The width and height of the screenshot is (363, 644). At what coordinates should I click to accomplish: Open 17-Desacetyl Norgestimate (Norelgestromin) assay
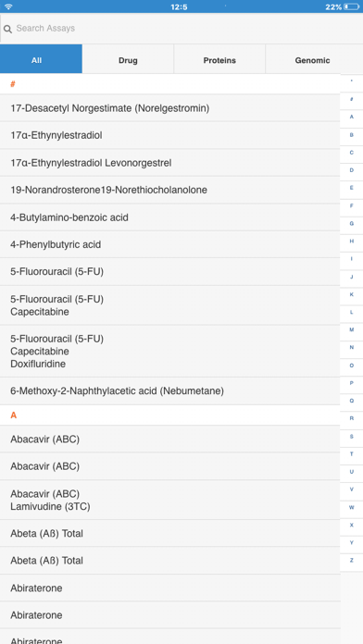pos(169,108)
